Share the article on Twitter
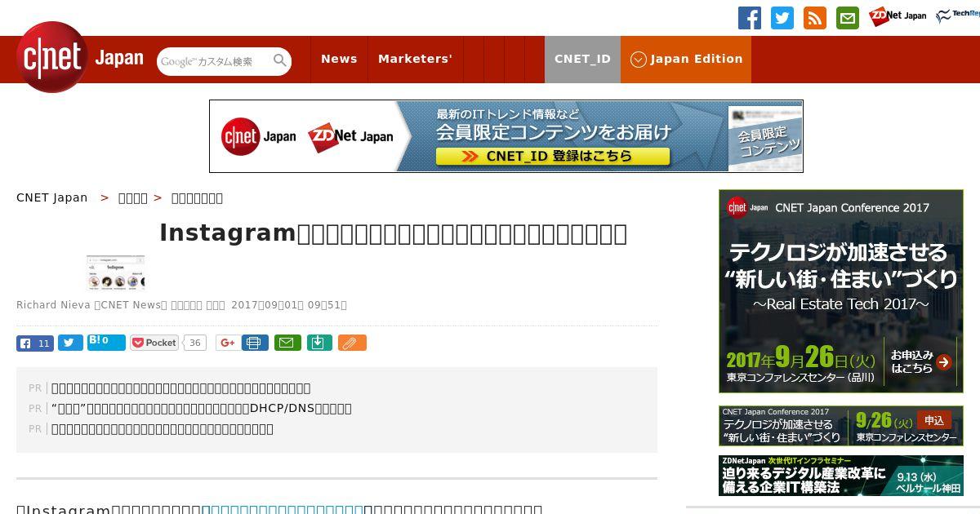This screenshot has height=514, width=980. (70, 343)
